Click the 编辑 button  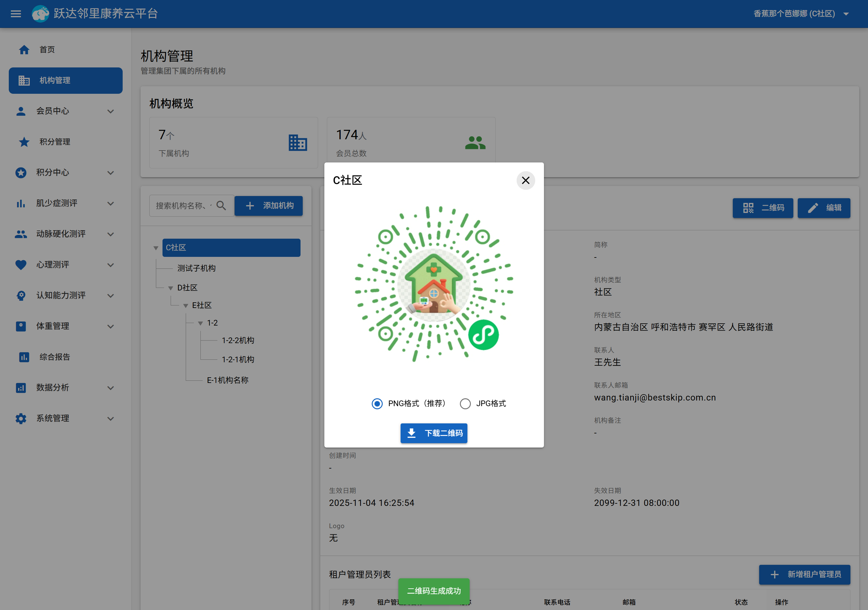pos(824,208)
